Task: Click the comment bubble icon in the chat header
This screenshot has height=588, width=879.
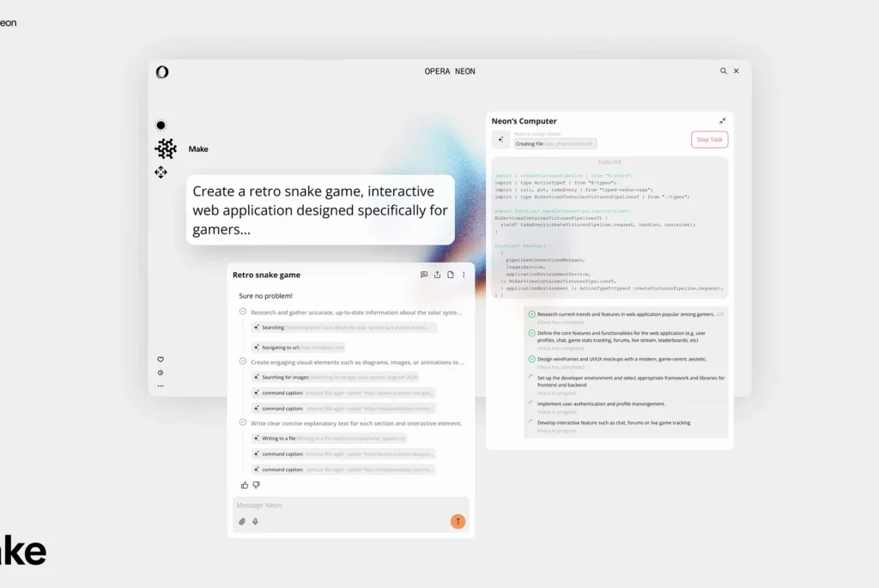Action: 423,275
